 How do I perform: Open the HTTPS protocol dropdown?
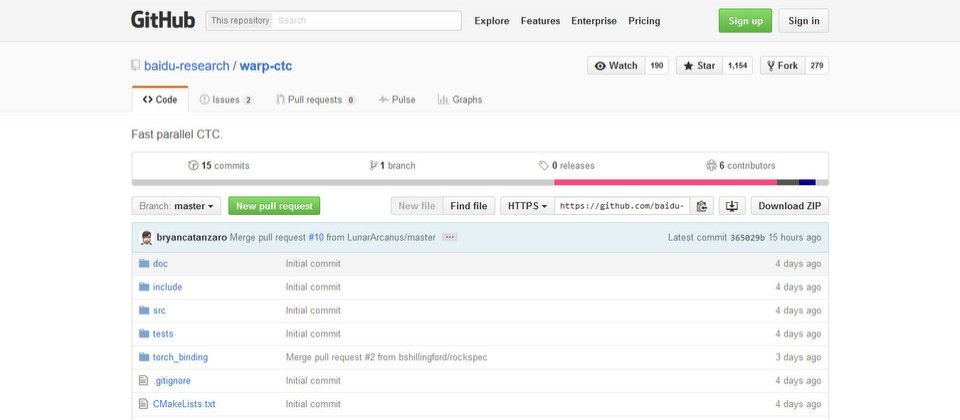(x=527, y=206)
